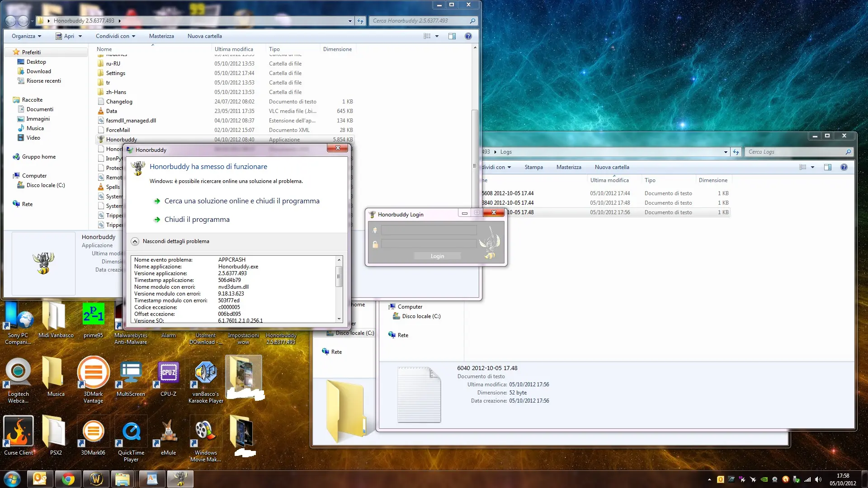The image size is (868, 488).
Task: Click help icon in Honorbuddy Explorer window
Action: [468, 36]
